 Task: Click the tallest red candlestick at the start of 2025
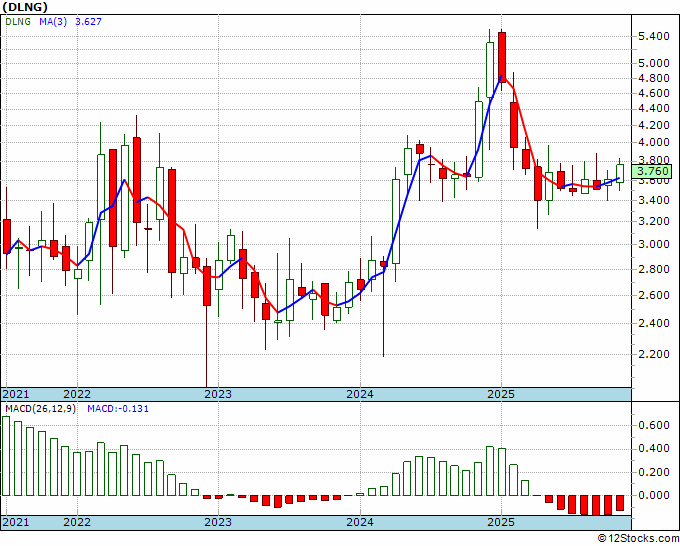pos(502,57)
